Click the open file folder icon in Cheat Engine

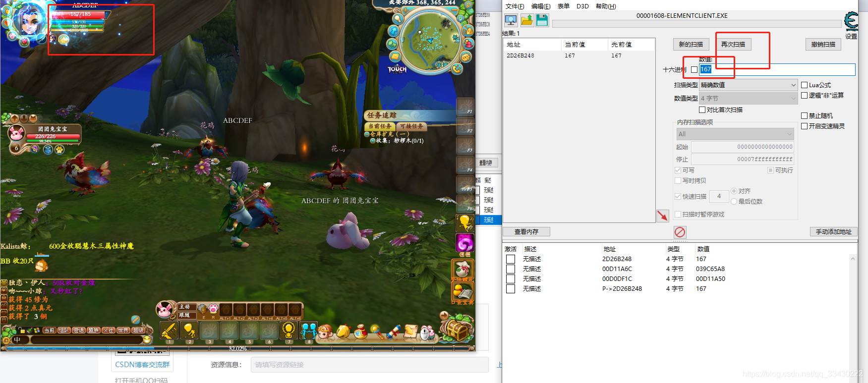[x=527, y=20]
